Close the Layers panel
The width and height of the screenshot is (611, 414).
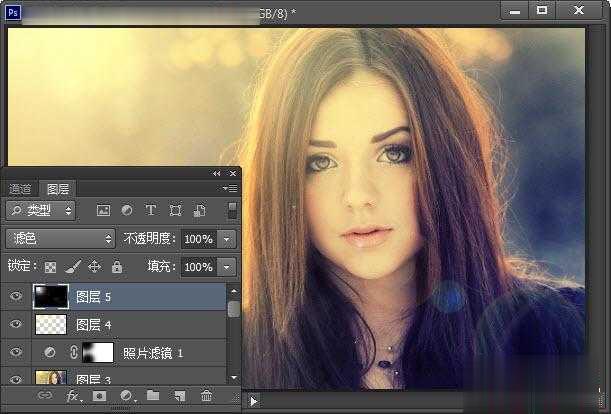pyautogui.click(x=233, y=173)
